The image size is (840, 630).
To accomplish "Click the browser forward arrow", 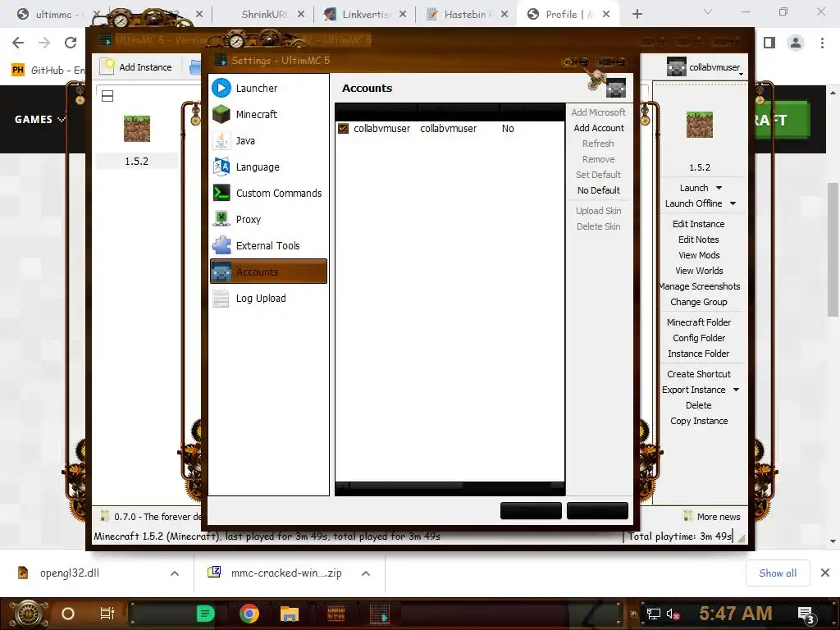I will [x=44, y=43].
